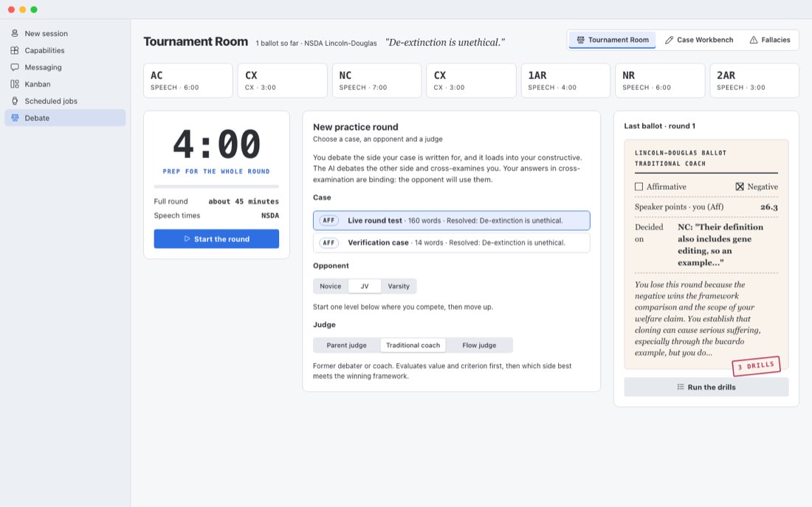This screenshot has height=507, width=812.
Task: Click the "about 45 minutes" full round value
Action: [x=244, y=201]
